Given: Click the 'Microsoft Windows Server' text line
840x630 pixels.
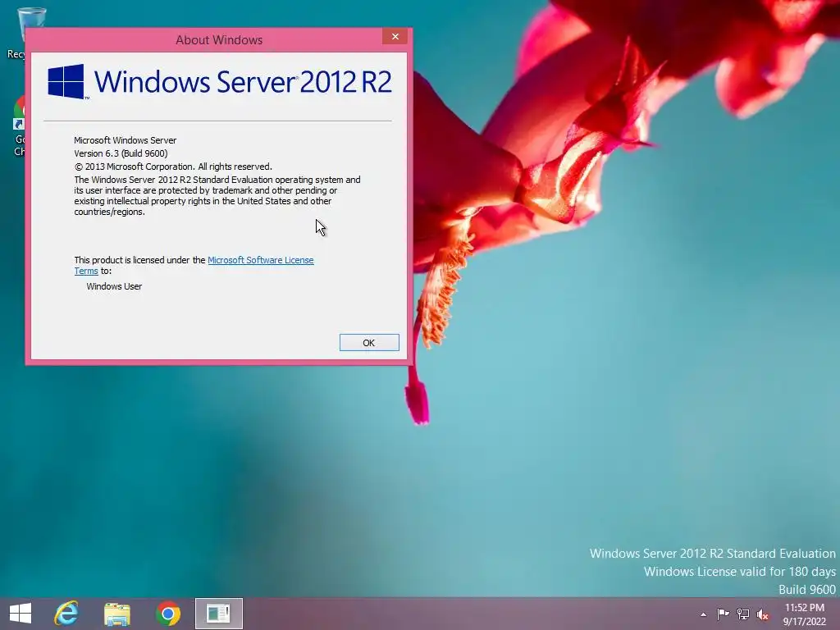Looking at the screenshot, I should [125, 140].
